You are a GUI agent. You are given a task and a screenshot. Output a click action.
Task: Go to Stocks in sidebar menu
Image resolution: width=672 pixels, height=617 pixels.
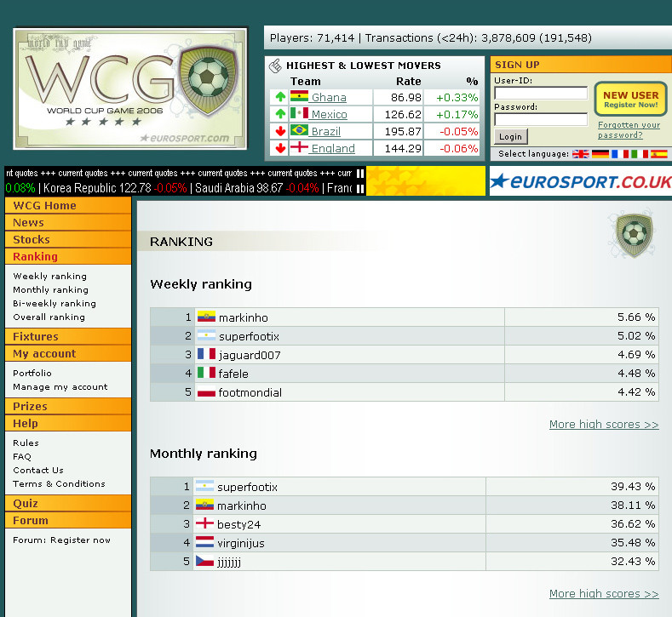click(x=32, y=240)
